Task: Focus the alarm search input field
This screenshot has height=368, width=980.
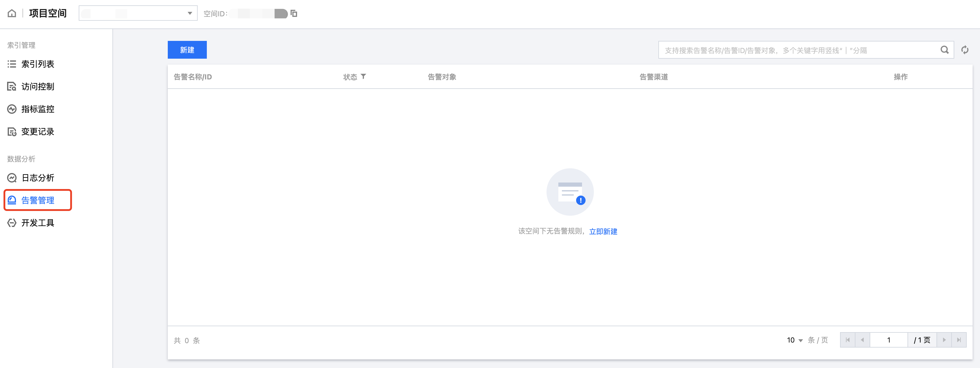Action: point(799,50)
